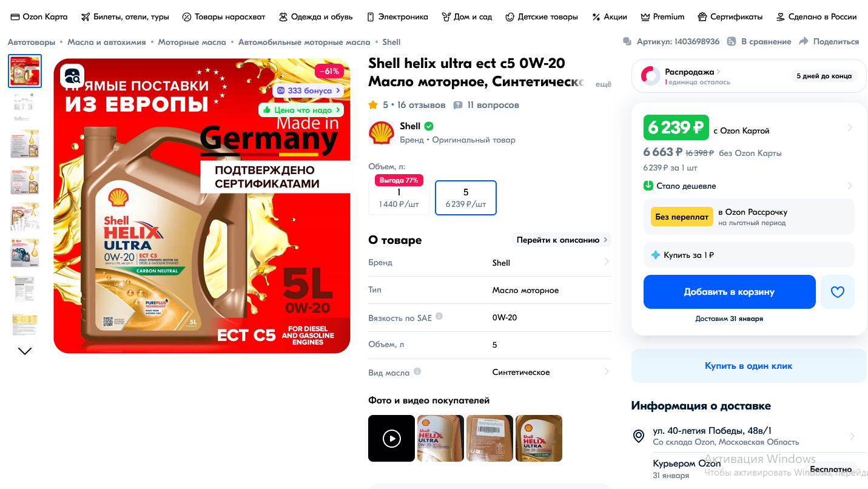The height and width of the screenshot is (489, 868).
Task: Open the Акции menu item
Action: coord(610,17)
